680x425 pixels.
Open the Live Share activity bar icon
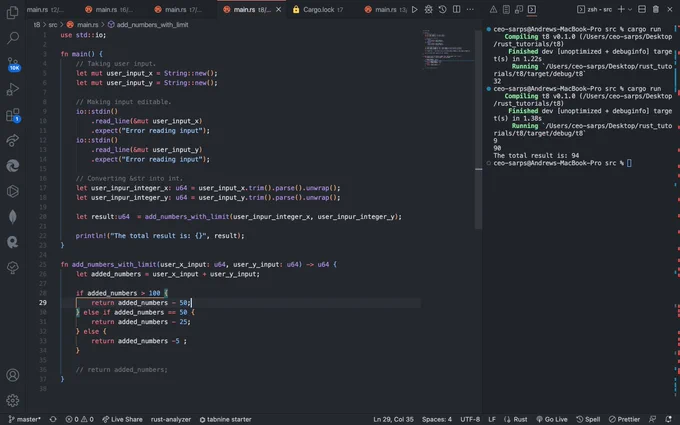click(13, 140)
